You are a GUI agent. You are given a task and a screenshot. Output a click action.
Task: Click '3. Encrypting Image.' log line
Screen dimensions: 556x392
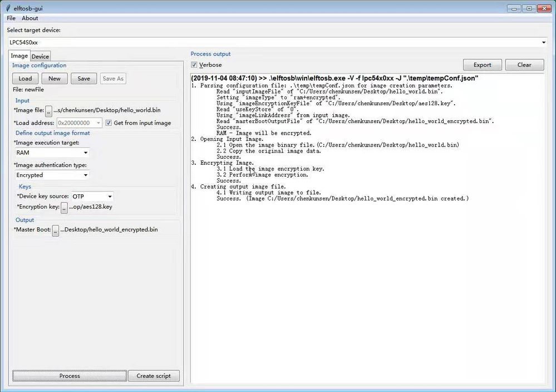coord(223,163)
